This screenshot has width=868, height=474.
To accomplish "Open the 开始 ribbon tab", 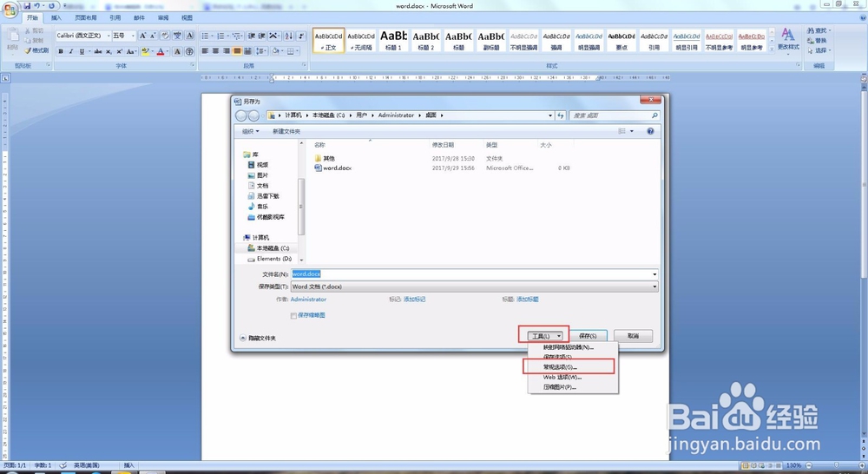I will point(33,17).
